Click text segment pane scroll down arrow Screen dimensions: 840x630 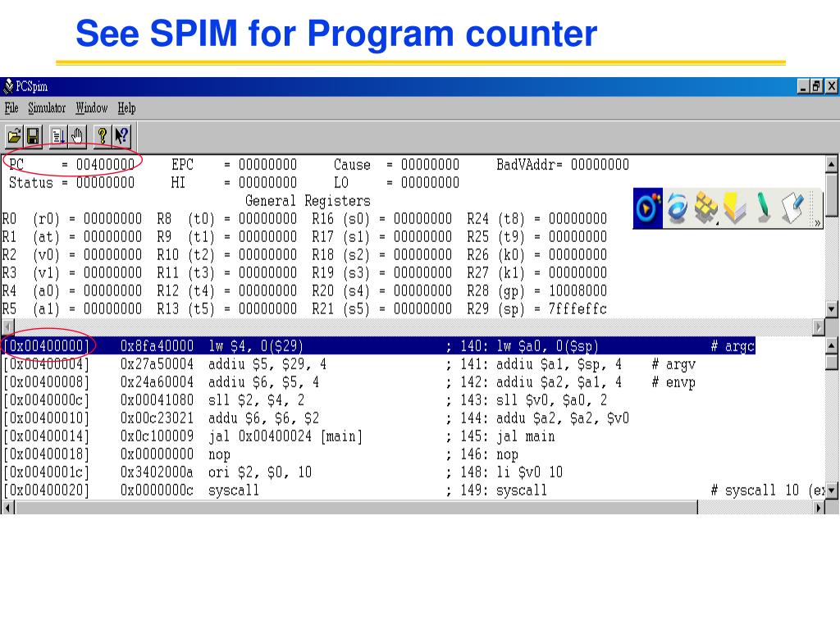[831, 490]
